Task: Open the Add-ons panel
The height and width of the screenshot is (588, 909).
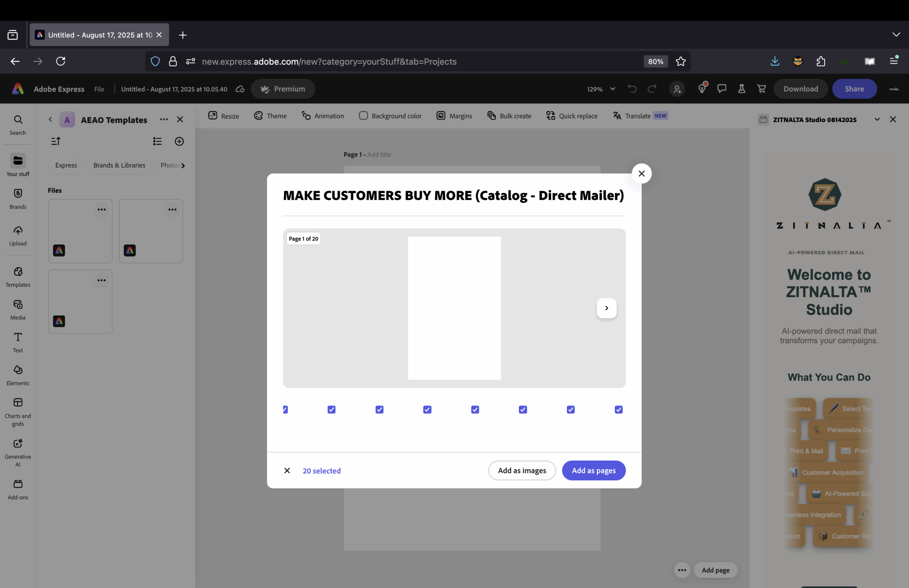Action: (17, 489)
